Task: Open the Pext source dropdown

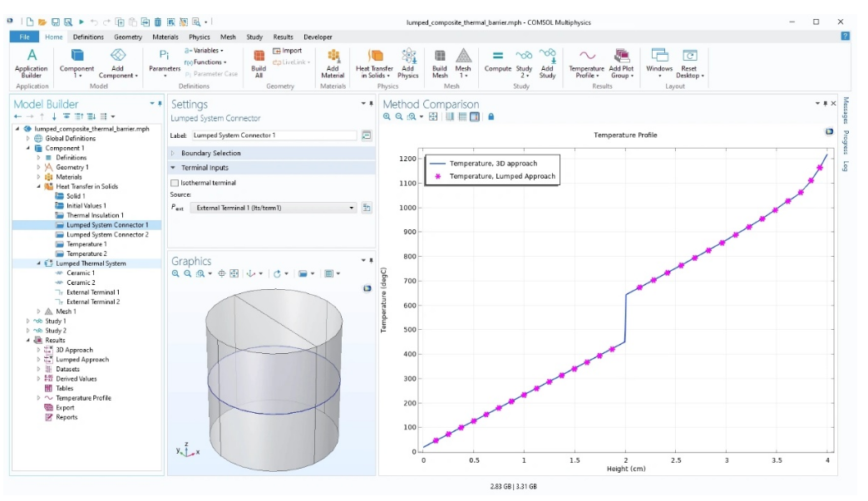Action: coord(274,208)
